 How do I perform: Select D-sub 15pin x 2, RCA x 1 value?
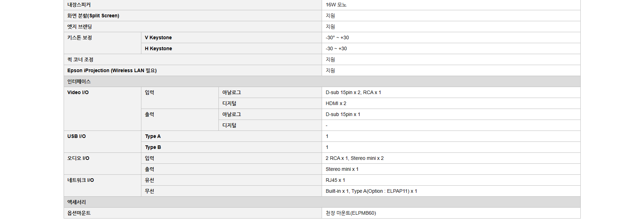coord(353,92)
